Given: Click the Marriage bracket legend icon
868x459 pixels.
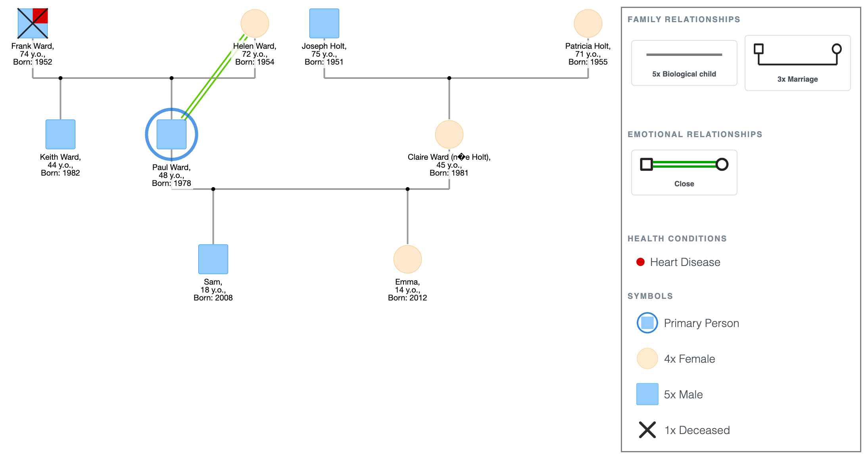Looking at the screenshot, I should pyautogui.click(x=797, y=54).
